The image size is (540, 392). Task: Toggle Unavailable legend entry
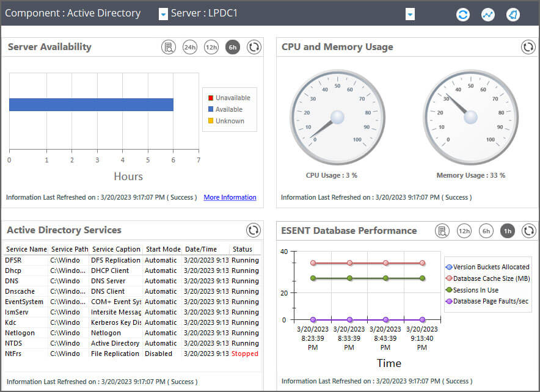(229, 98)
